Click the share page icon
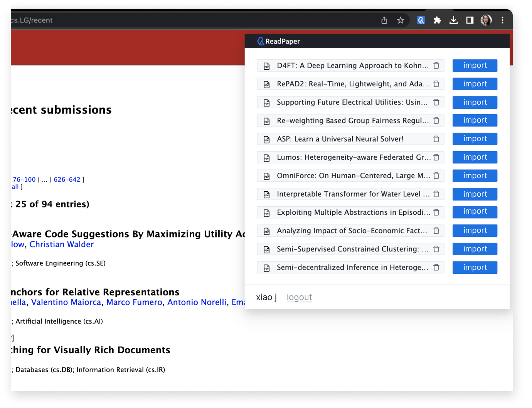 click(384, 20)
